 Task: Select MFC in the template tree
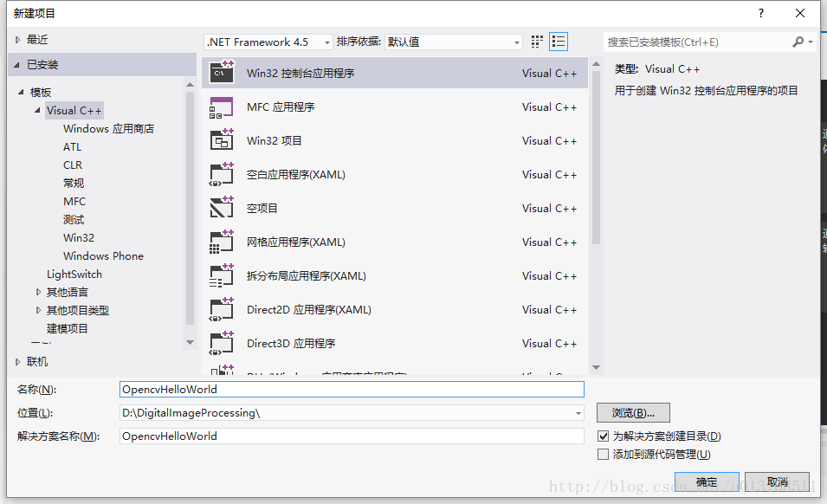74,202
